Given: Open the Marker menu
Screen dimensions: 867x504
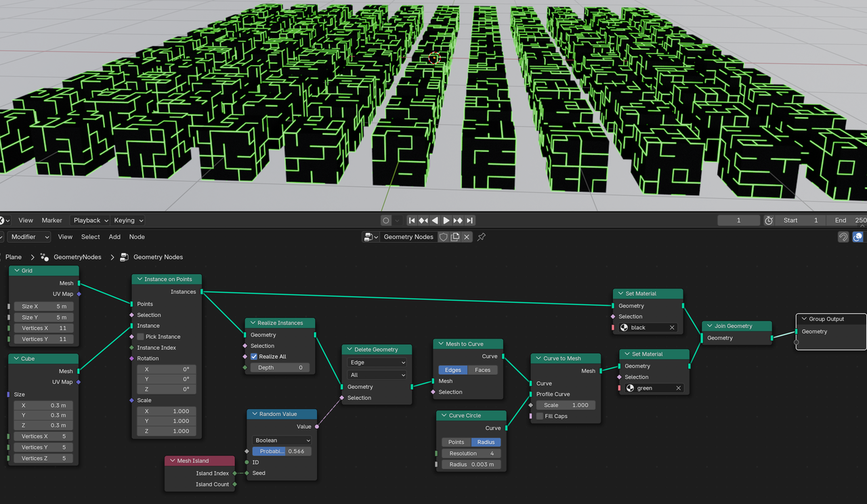Looking at the screenshot, I should tap(52, 220).
